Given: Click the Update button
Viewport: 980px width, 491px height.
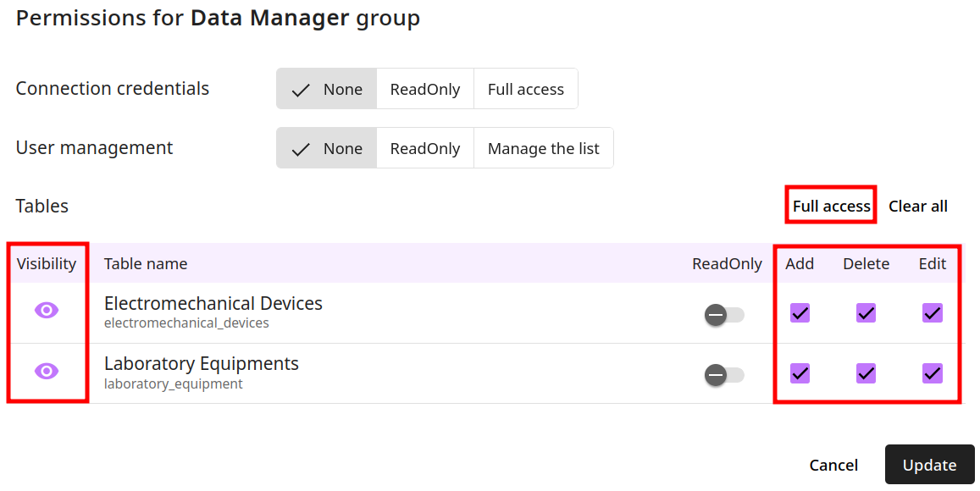Looking at the screenshot, I should [x=929, y=465].
